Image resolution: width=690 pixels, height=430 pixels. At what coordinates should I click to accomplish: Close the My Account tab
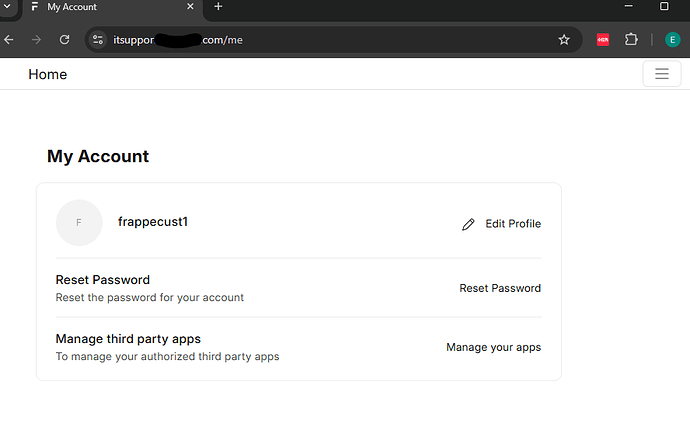click(x=188, y=7)
